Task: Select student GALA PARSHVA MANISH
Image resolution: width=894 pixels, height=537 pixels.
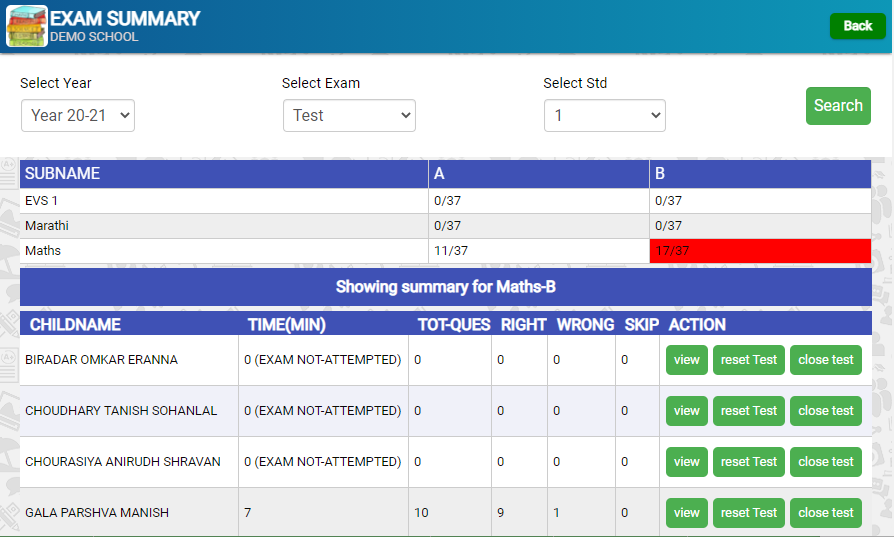Action: click(97, 512)
